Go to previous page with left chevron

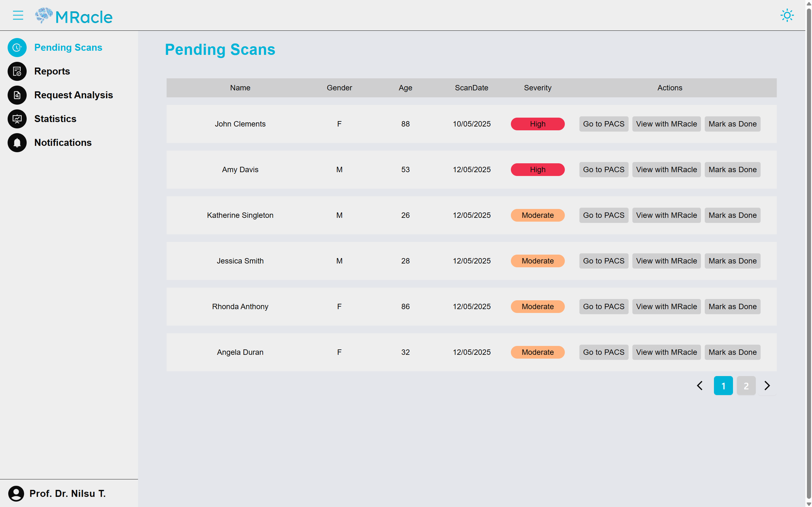(699, 386)
